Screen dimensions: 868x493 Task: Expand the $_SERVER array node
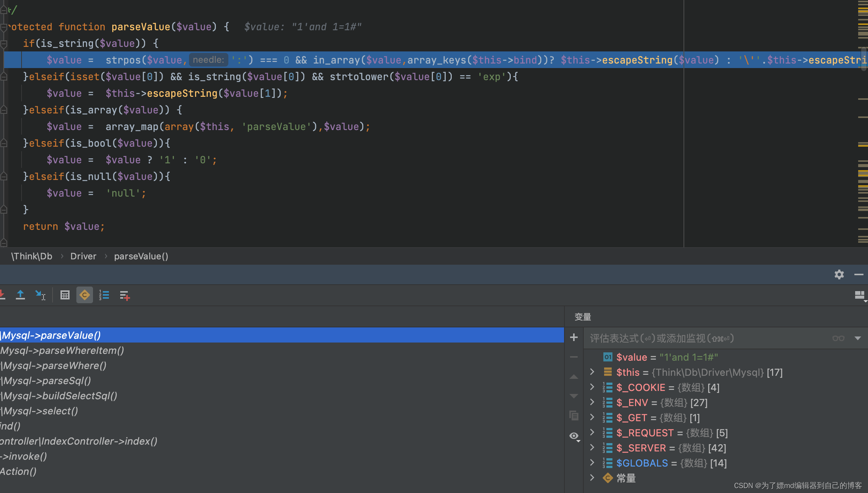[x=592, y=448]
